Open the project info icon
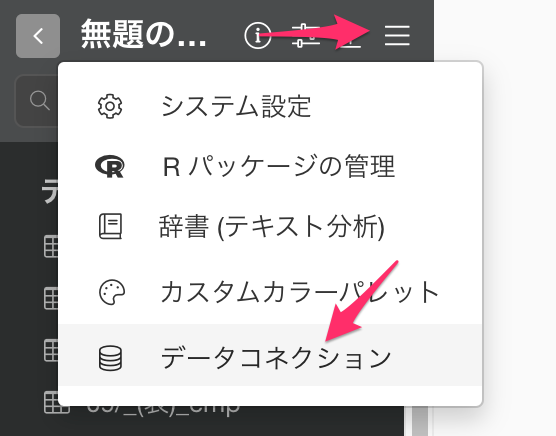 coord(258,35)
